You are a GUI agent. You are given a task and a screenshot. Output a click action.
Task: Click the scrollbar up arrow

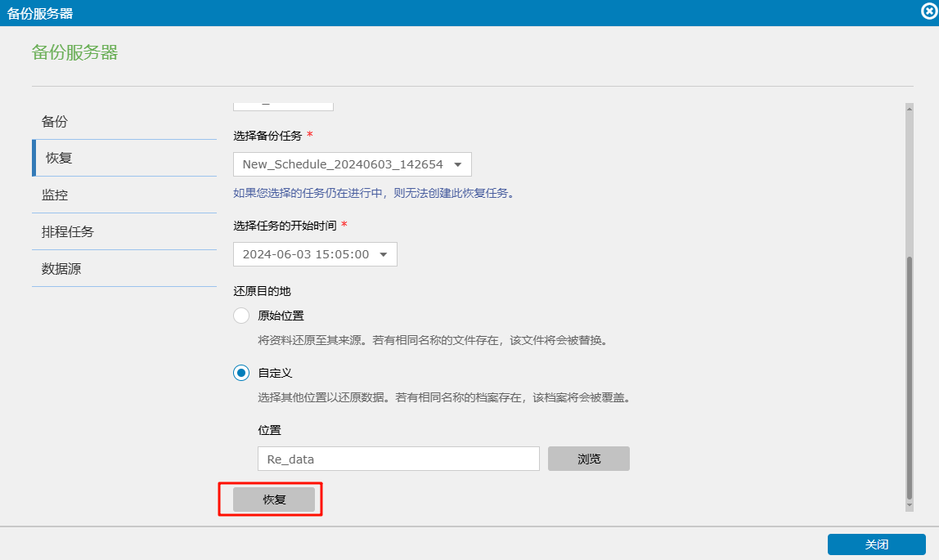(909, 108)
